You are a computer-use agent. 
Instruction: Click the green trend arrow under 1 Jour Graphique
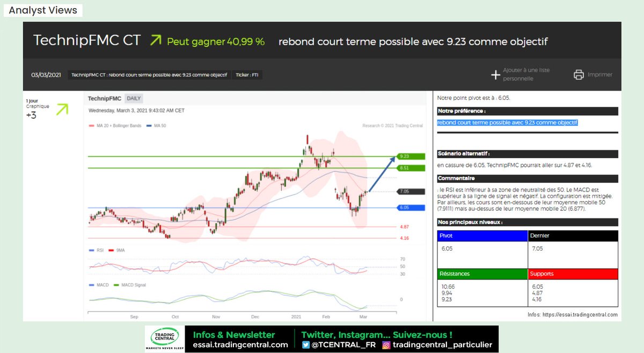[62, 110]
